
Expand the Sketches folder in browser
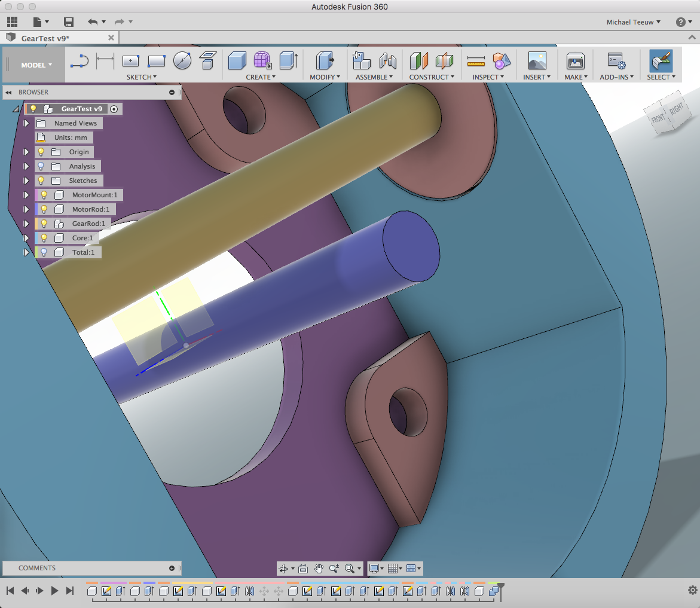pyautogui.click(x=26, y=181)
